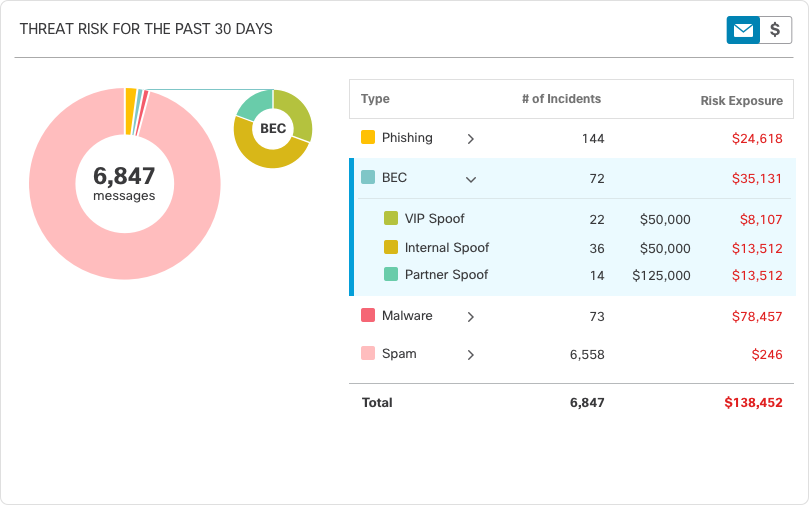Screen dimensions: 809x505
Task: Click the Spam pink color swatch
Action: click(368, 353)
